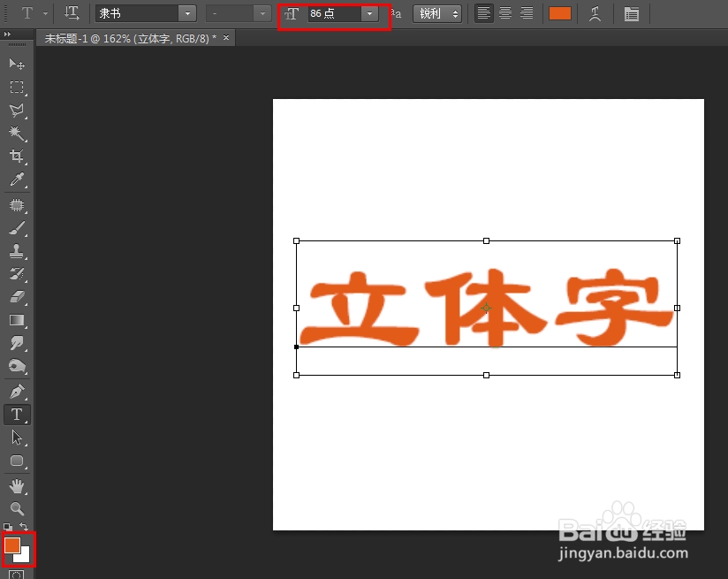This screenshot has width=728, height=579.
Task: Select the Eraser tool
Action: (16, 296)
